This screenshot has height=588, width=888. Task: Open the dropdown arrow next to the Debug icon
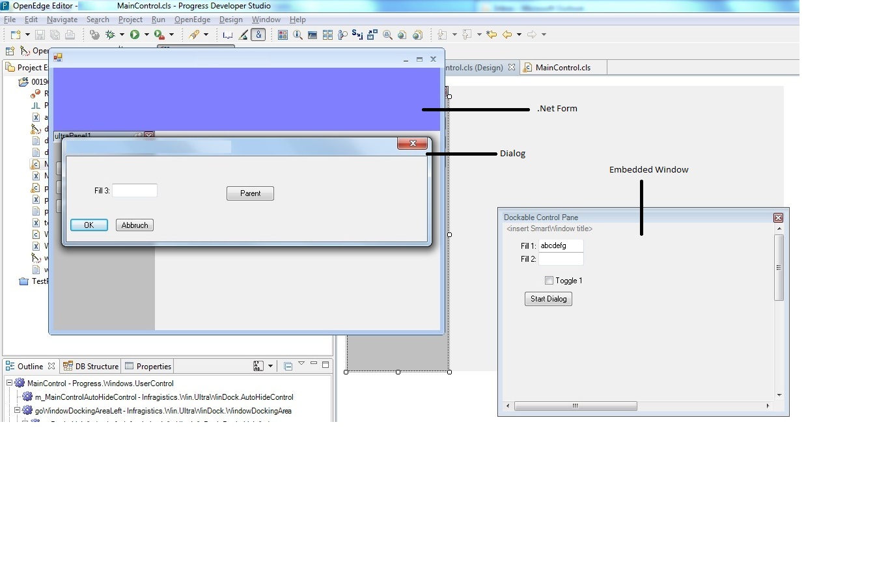(122, 35)
